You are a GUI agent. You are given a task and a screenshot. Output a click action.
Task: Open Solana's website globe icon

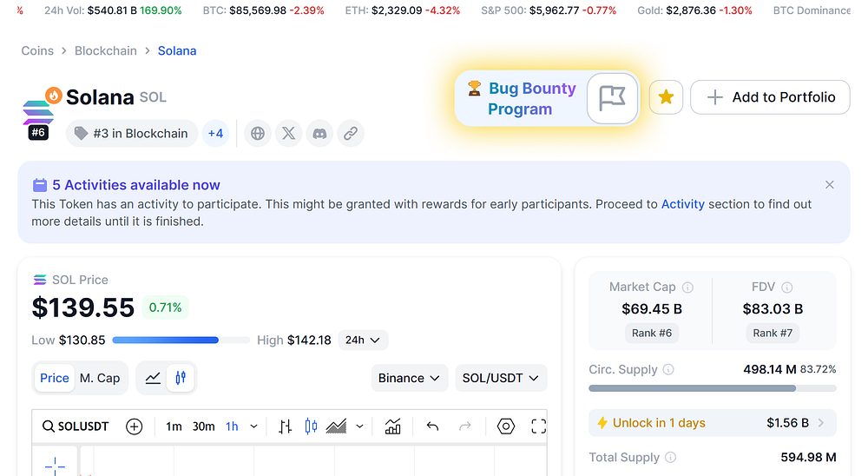[258, 134]
